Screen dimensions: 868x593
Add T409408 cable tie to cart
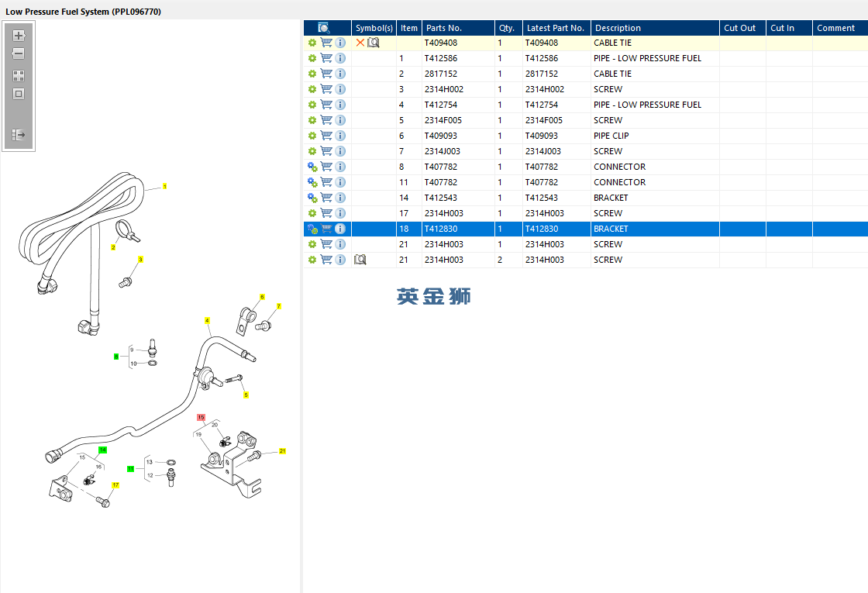pos(326,43)
